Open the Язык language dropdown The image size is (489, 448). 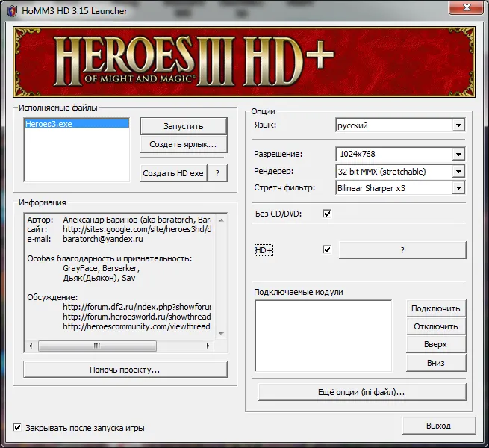point(458,125)
